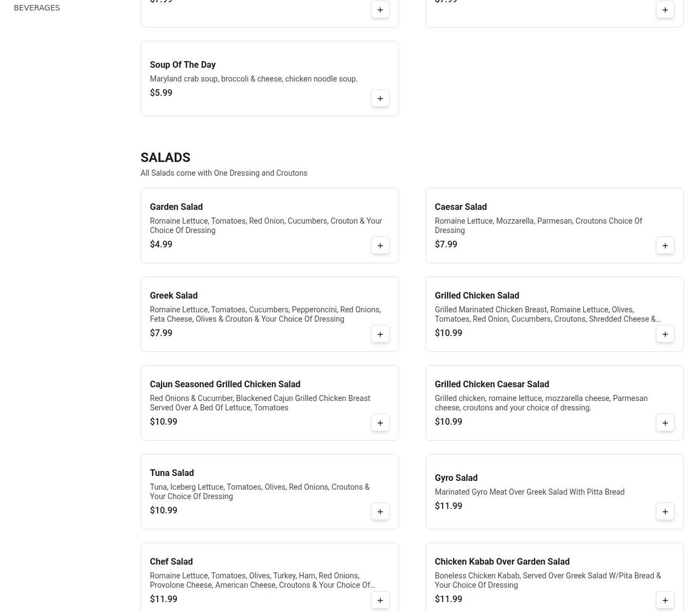Click Tuna Salad ingredients description
700x612 pixels.
pos(260,491)
